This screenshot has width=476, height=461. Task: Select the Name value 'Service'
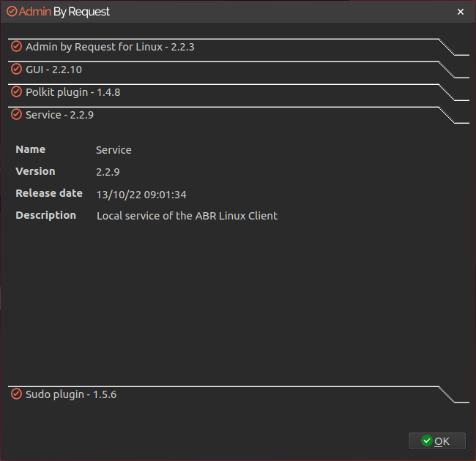pyautogui.click(x=114, y=150)
